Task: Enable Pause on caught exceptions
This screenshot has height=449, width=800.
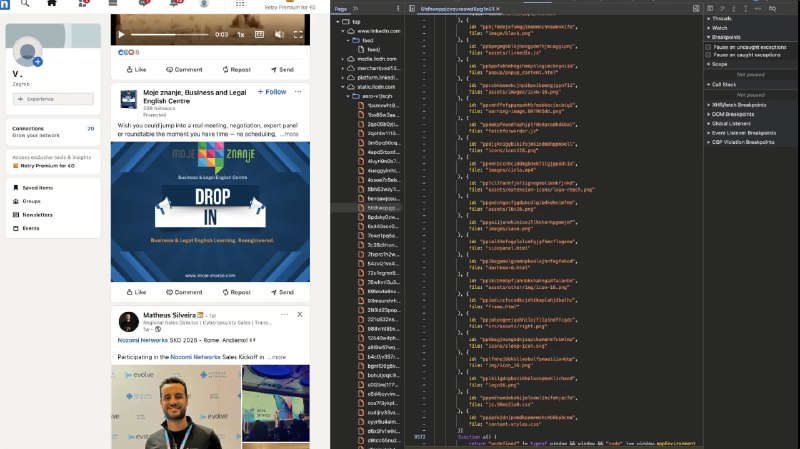Action: 709,54
